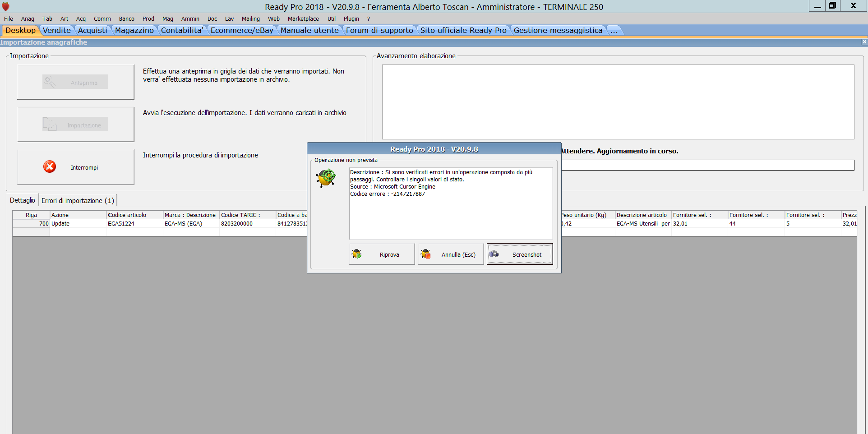
Task: Select row header 700
Action: [31, 224]
